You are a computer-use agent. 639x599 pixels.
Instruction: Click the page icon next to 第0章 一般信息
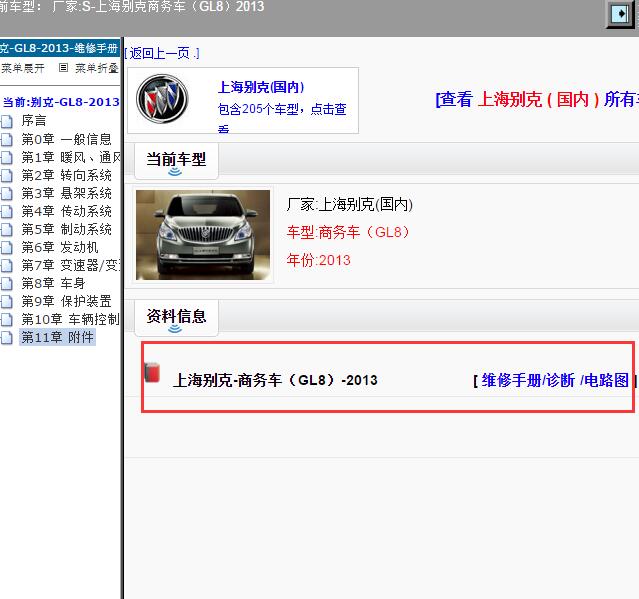point(7,139)
